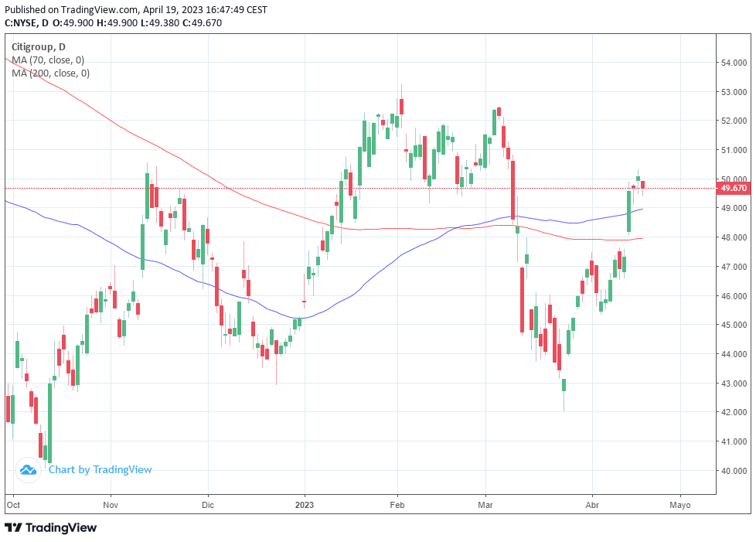
Task: Click the 43.000 price axis label
Action: [734, 383]
